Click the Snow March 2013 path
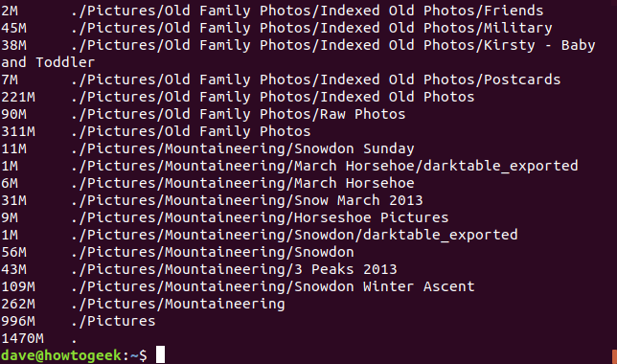617x364 pixels. (247, 200)
